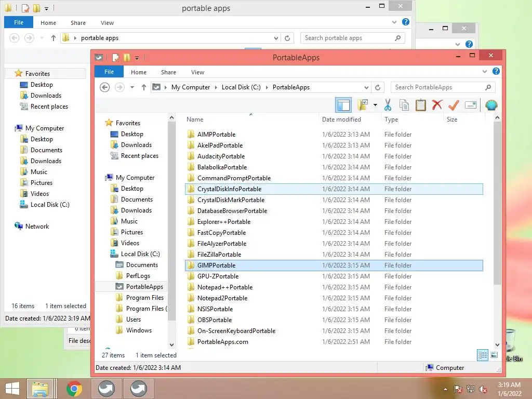Open the folder options dropdown arrow
This screenshot has height=399, width=532.
(x=375, y=105)
